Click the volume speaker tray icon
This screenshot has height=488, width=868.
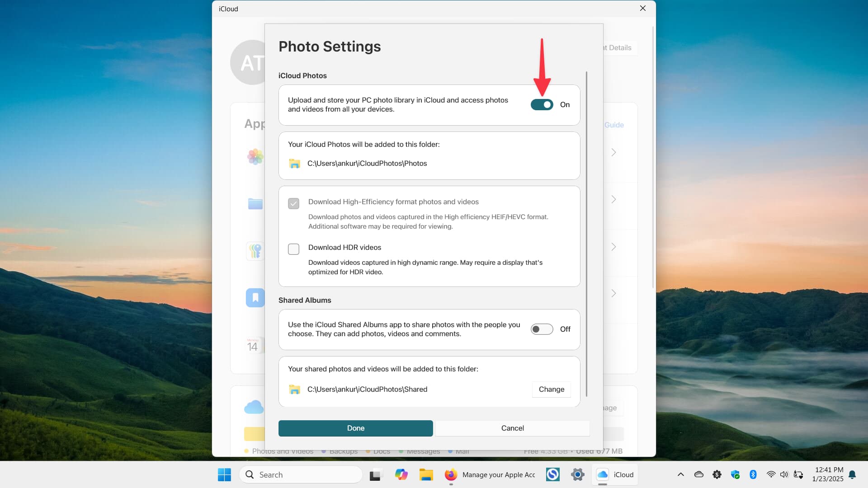[784, 474]
